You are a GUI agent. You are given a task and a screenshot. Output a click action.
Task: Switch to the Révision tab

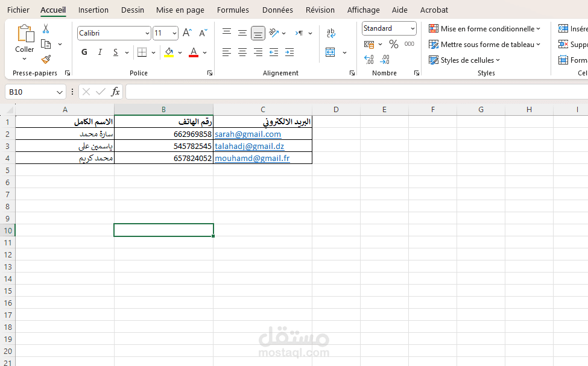click(320, 10)
